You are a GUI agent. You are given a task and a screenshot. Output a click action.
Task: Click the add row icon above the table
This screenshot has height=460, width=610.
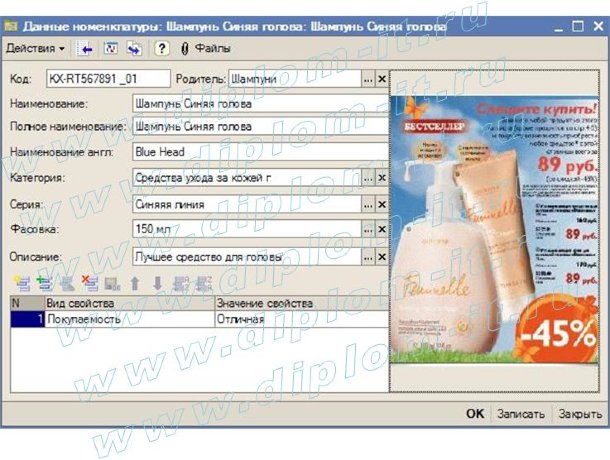pos(21,284)
